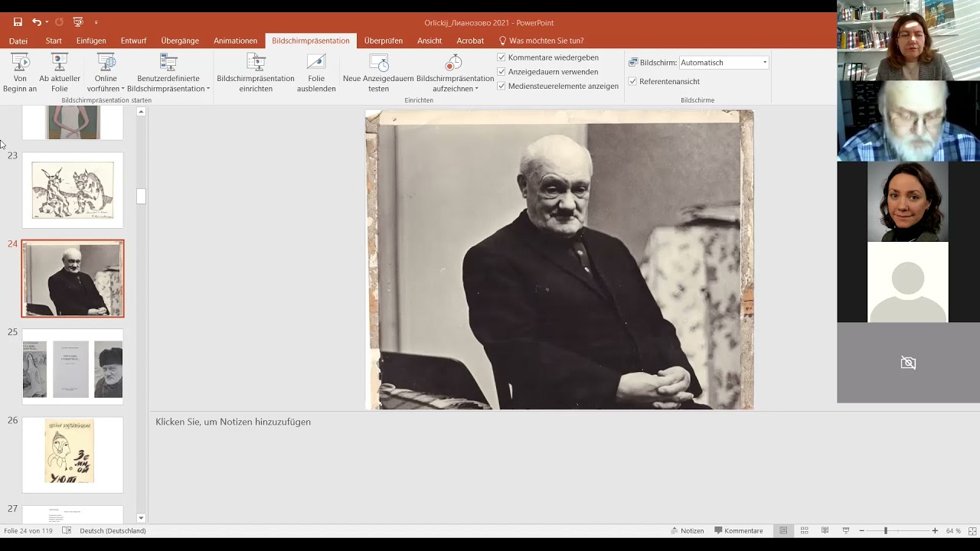This screenshot has width=980, height=551.
Task: Click language 'Deutsch (Deutschland)' in status bar
Action: point(113,530)
